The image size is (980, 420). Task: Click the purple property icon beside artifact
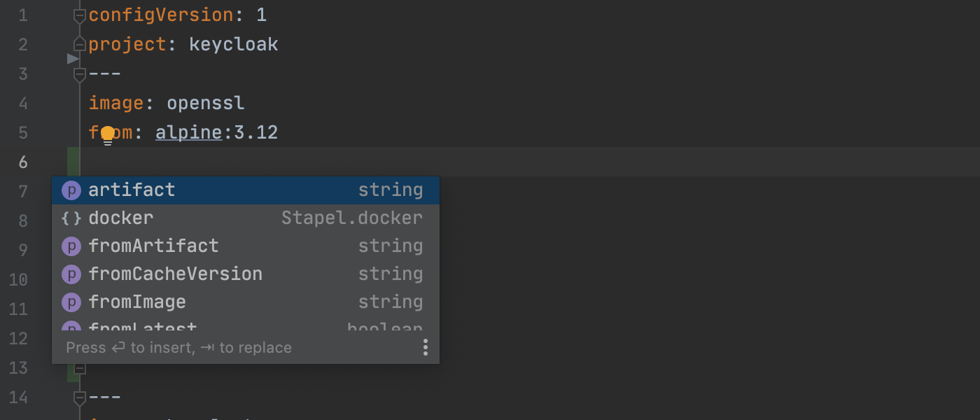[x=71, y=190]
